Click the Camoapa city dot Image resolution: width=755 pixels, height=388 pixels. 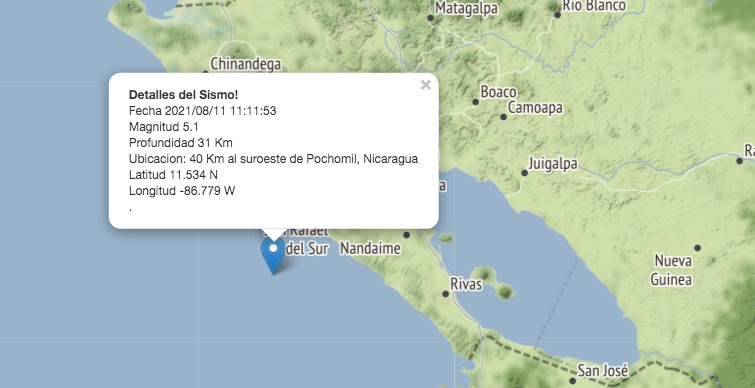(x=504, y=116)
